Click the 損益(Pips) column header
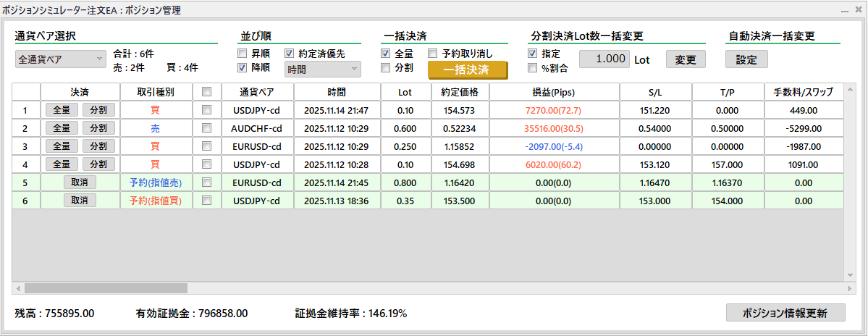Screen dimensions: 868x336 554,92
